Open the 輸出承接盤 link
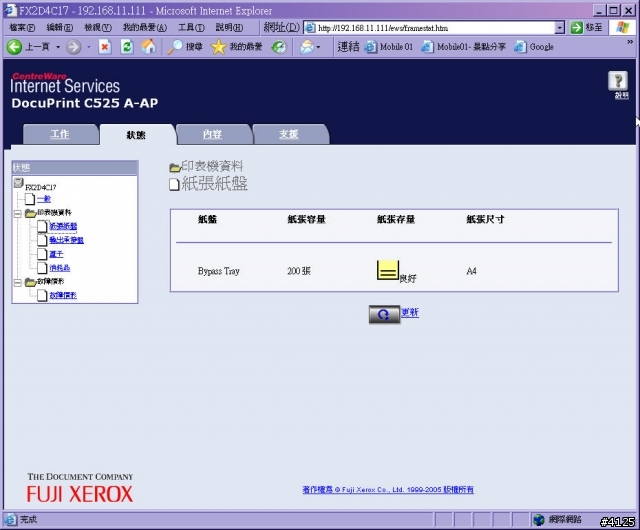Screen dimensions: 640x530 [67, 240]
